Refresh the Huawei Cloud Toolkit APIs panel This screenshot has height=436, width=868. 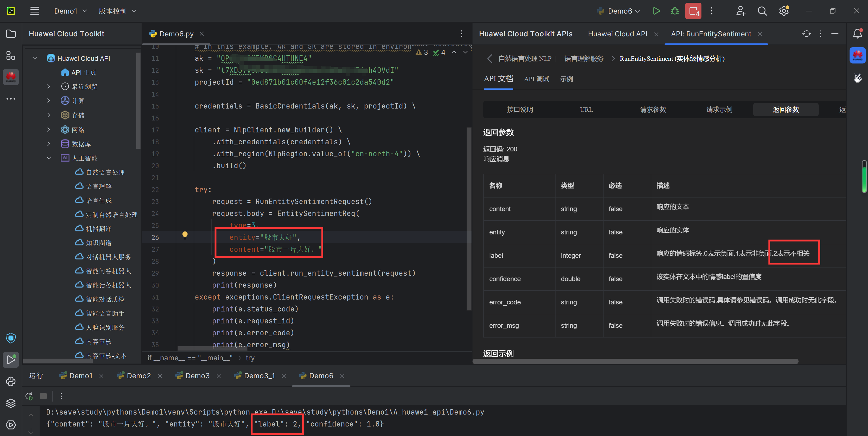tap(806, 34)
